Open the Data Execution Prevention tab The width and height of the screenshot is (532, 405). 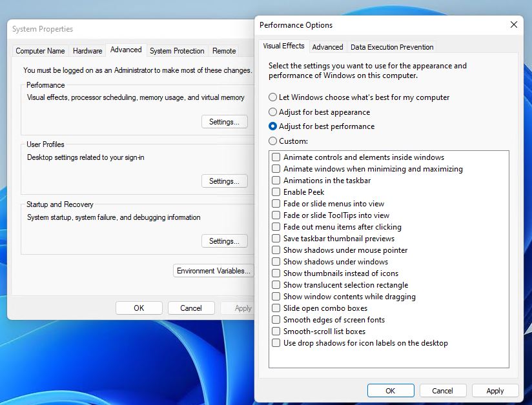click(x=392, y=47)
